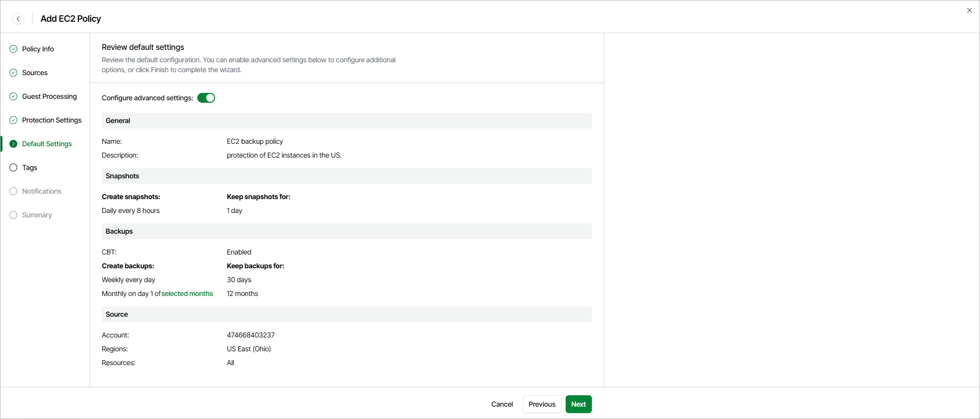Click the Default Settings current-step arrow icon
The image size is (980, 419).
pos(13,144)
